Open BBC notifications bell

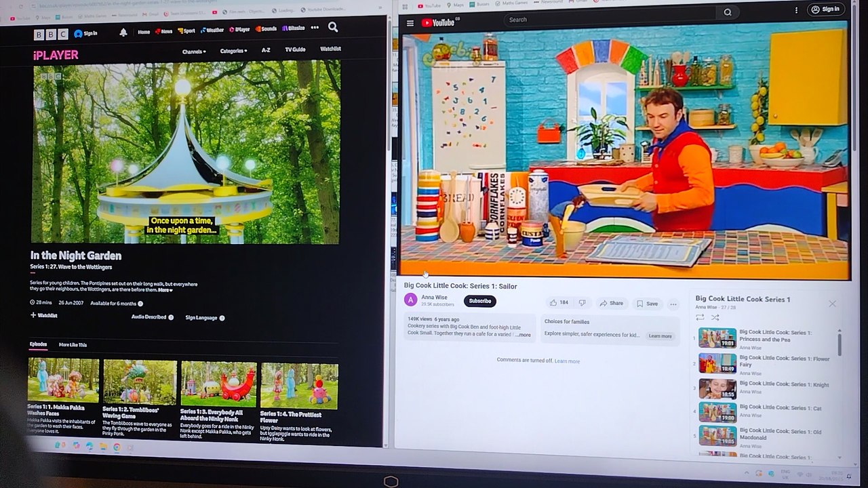coord(123,33)
